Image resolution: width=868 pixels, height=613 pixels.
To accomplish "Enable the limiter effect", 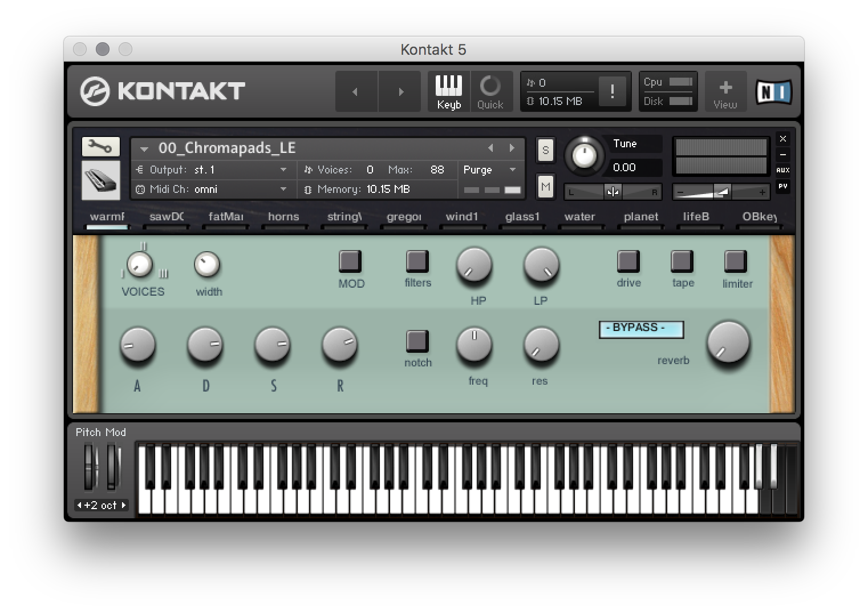I will coord(735,261).
